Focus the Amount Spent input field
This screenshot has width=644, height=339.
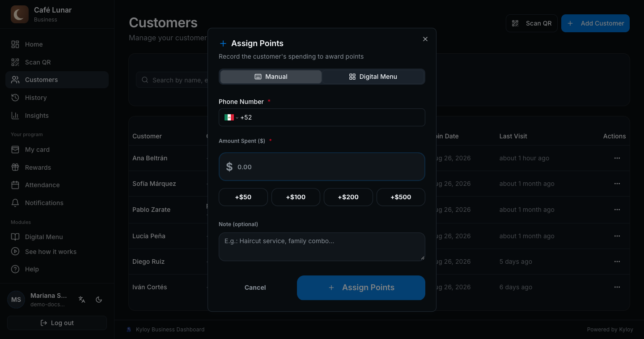[x=322, y=167]
